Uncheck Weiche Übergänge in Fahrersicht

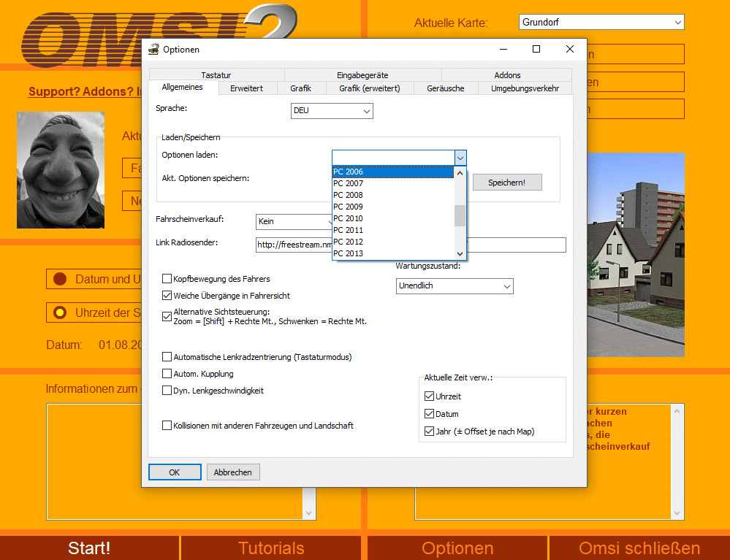pos(167,296)
